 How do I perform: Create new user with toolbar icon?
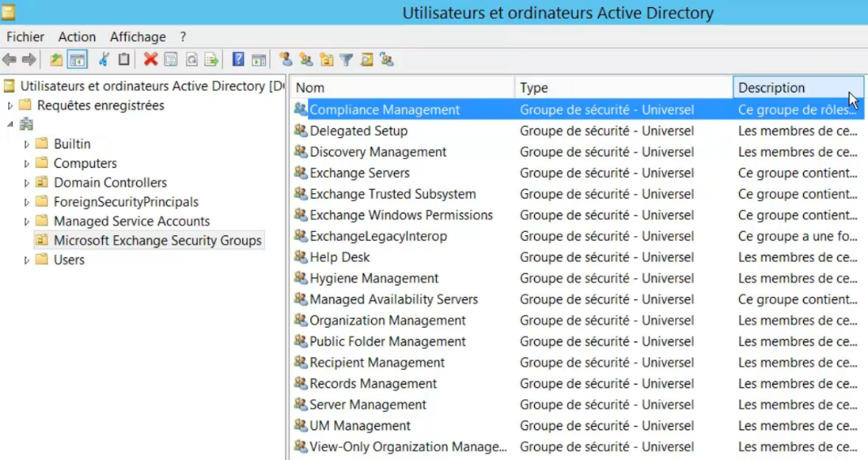285,59
